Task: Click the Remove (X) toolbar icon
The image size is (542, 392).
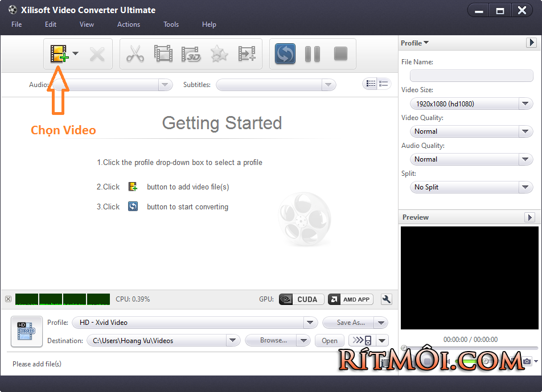Action: 97,54
